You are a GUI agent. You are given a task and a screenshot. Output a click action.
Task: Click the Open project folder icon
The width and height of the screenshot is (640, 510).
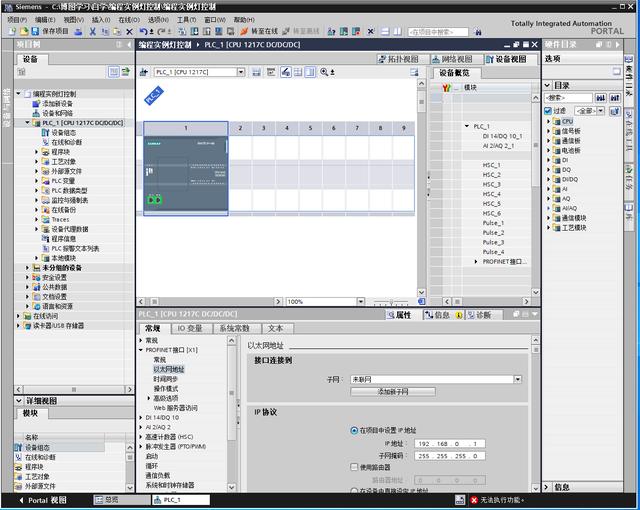pyautogui.click(x=24, y=31)
